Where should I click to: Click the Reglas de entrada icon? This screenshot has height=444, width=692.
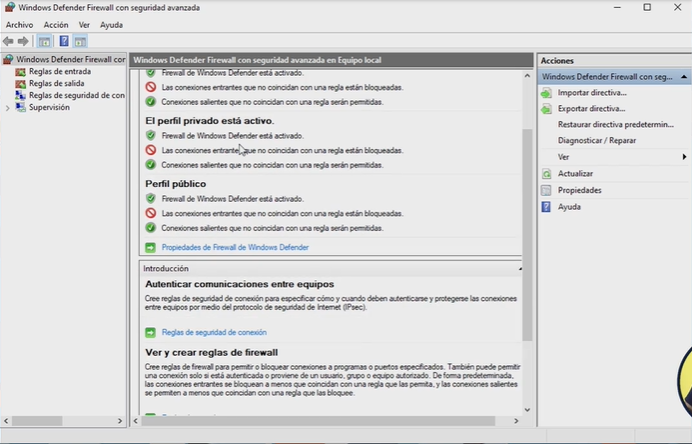(20, 71)
